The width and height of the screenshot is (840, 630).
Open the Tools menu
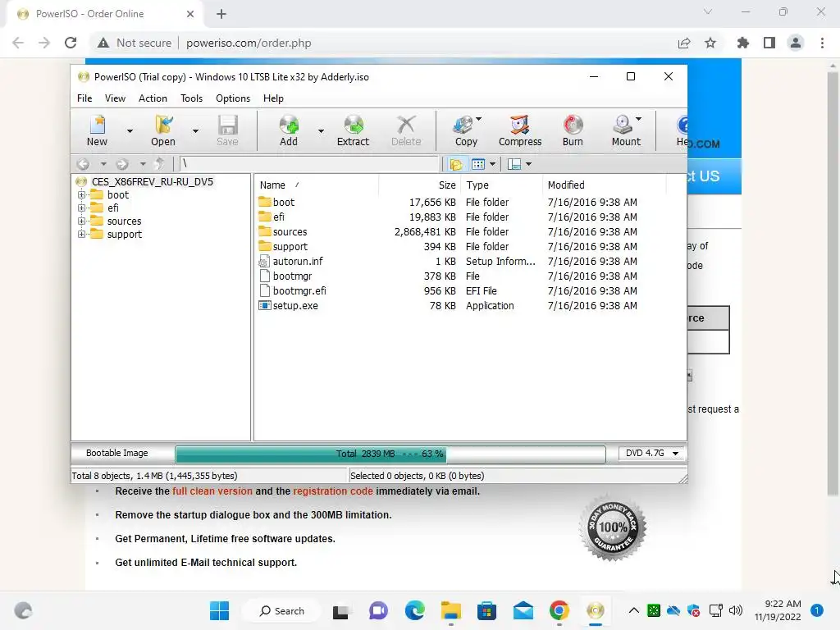click(191, 98)
